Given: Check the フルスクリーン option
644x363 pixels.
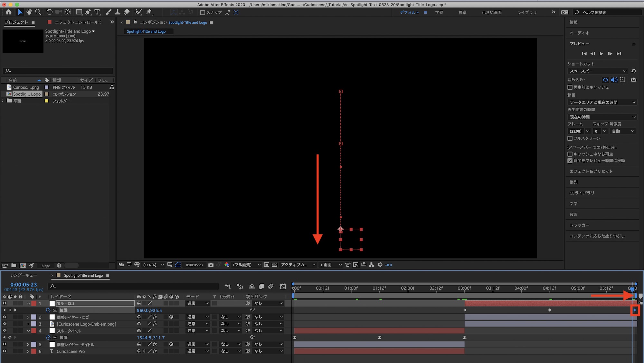Looking at the screenshot, I should (x=570, y=138).
